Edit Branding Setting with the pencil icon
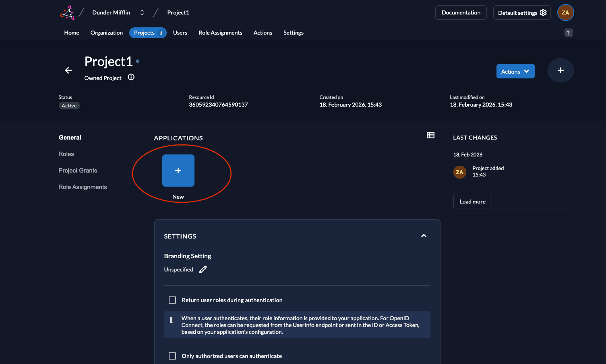 pyautogui.click(x=203, y=269)
